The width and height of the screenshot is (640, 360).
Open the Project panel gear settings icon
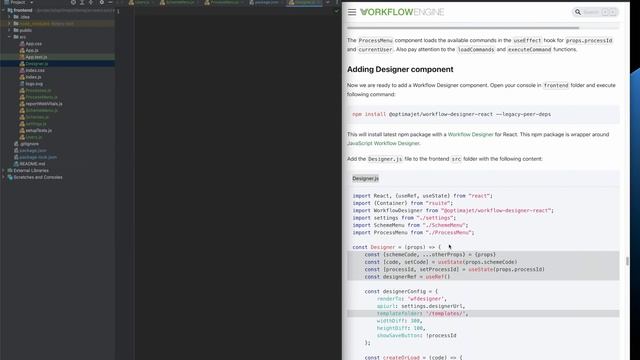point(102,2)
